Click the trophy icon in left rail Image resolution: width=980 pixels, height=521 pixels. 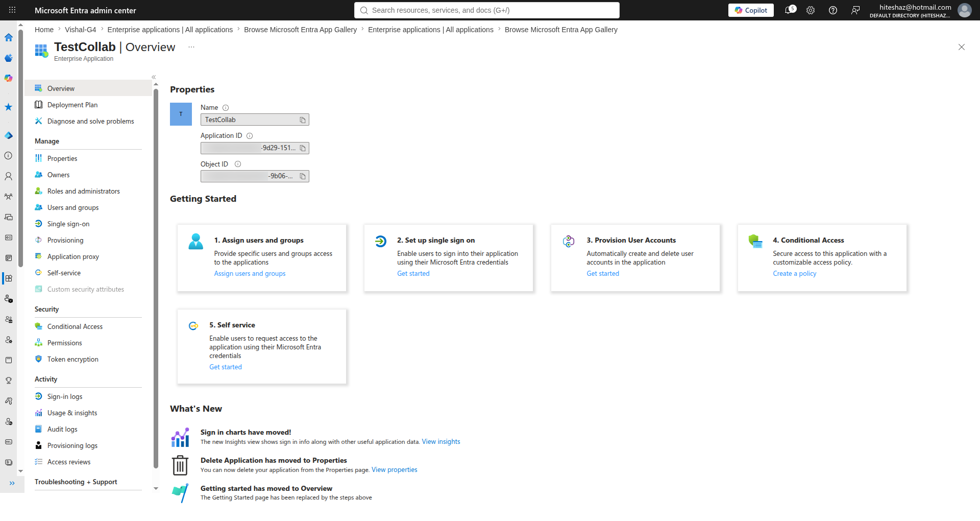click(9, 381)
